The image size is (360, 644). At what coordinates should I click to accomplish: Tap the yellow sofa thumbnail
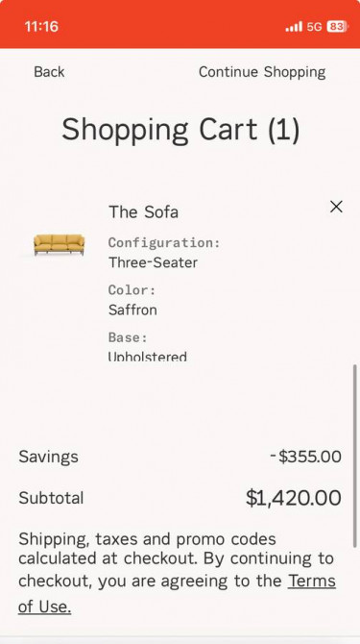tap(60, 245)
